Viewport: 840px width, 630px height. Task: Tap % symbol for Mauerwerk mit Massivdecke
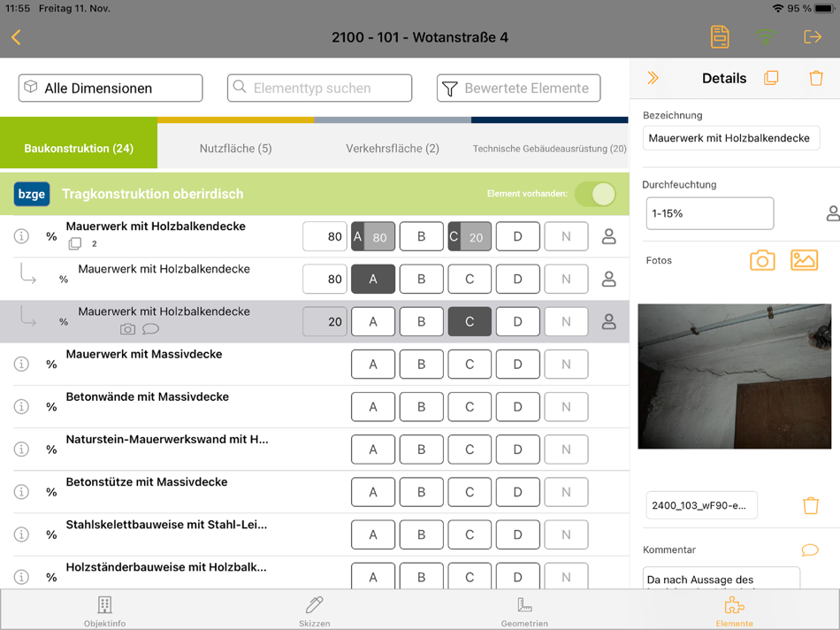(x=51, y=365)
